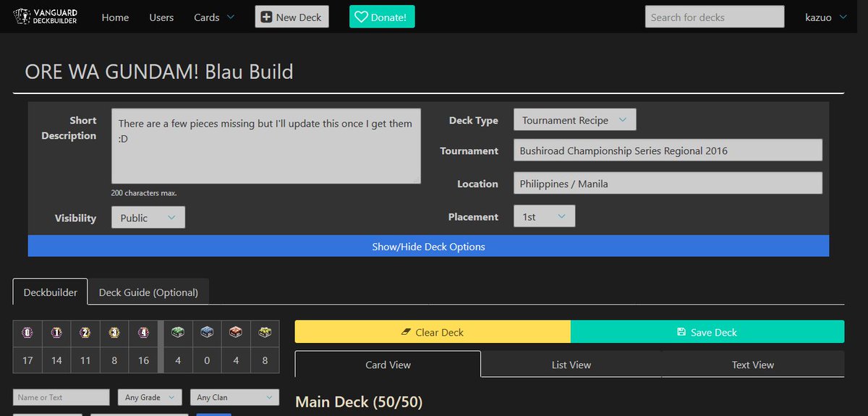The width and height of the screenshot is (868, 416).
Task: Click the Grade 0 count 17
Action: [27, 360]
